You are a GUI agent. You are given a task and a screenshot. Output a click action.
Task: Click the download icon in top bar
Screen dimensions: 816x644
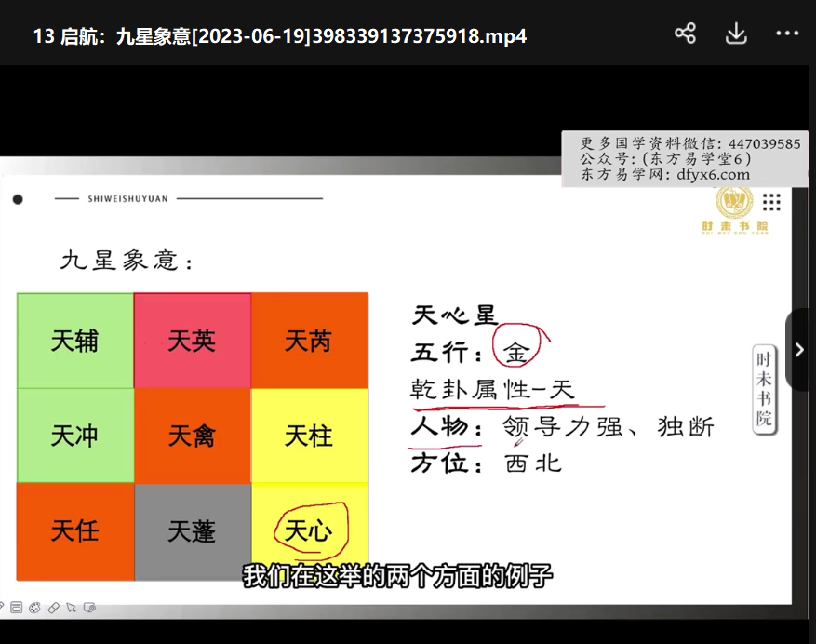(x=736, y=34)
